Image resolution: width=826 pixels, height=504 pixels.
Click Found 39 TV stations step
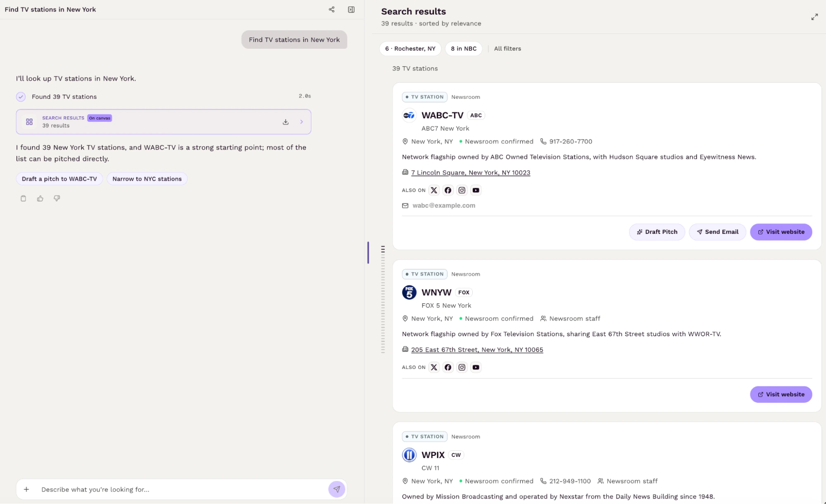coord(64,97)
